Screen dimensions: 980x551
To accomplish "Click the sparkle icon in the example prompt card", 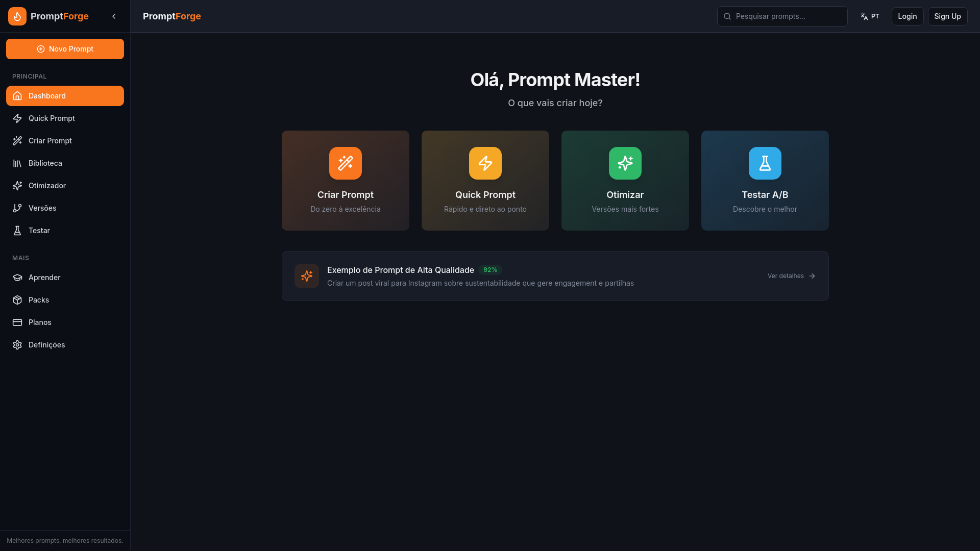I will pyautogui.click(x=307, y=276).
